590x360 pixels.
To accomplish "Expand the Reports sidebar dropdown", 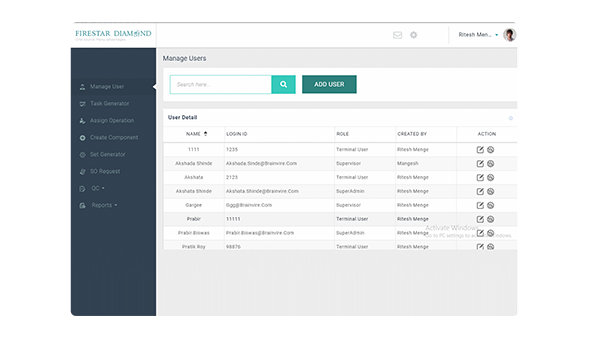I will (x=104, y=205).
